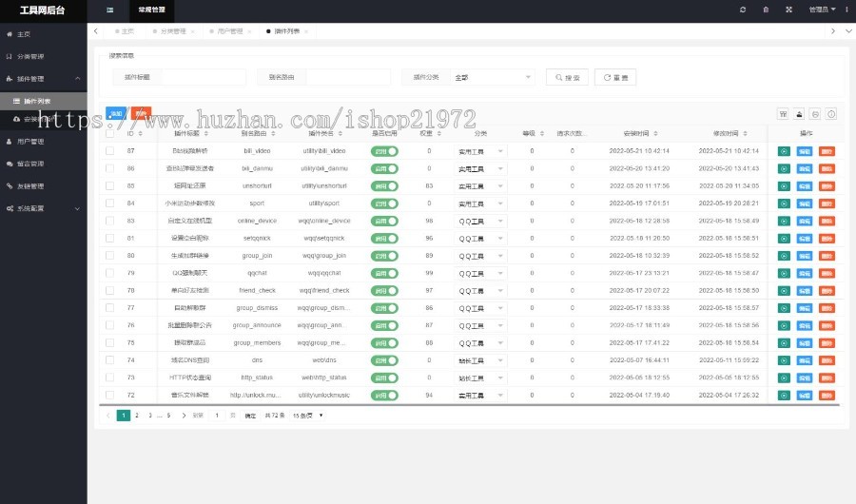
Task: Open 安装插件 submenu item in sidebar
Action: coord(44,119)
